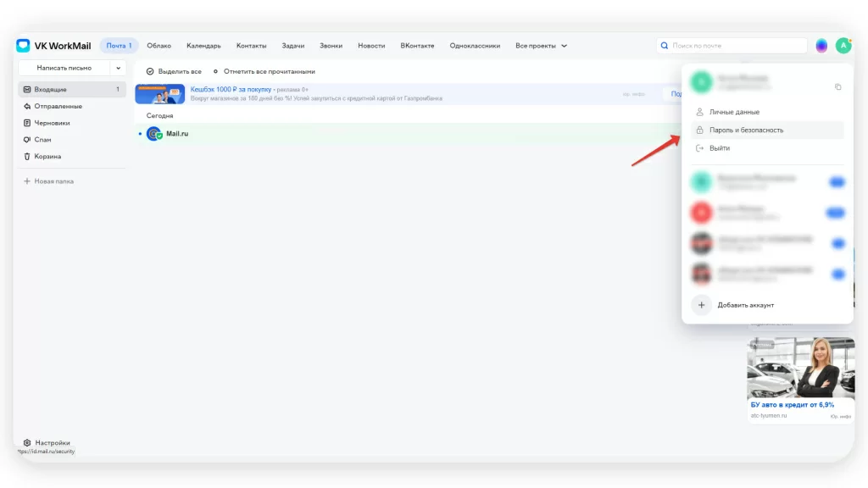This screenshot has width=868, height=488.
Task: Click the Поиск по почте search field
Action: tap(733, 46)
